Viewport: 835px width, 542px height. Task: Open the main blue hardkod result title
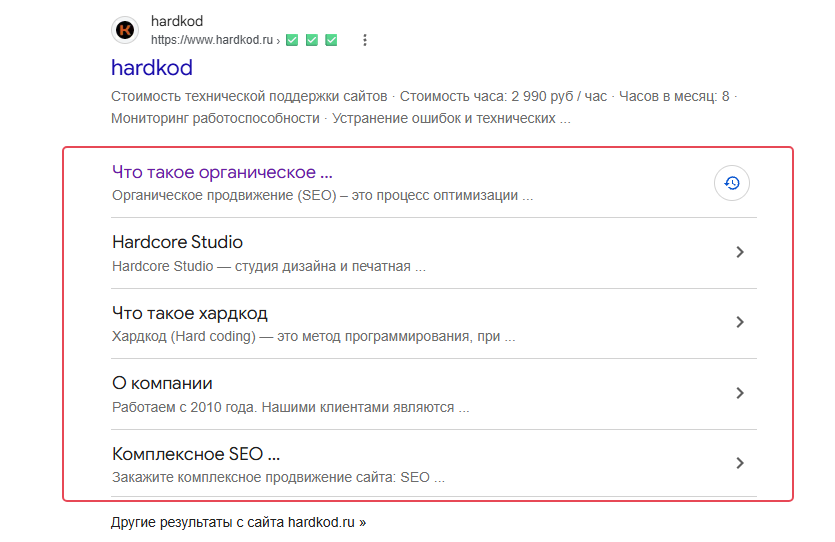tap(152, 68)
